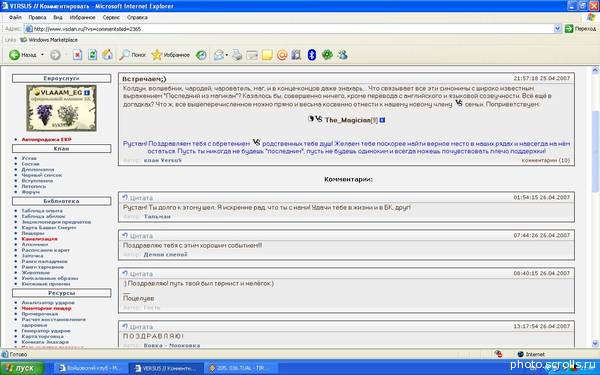Click the page scrollbar down arrow

[x=595, y=343]
